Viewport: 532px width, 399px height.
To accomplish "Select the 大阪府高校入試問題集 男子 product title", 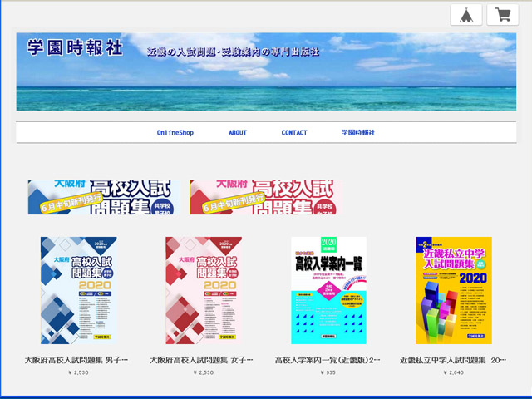I will click(x=76, y=360).
